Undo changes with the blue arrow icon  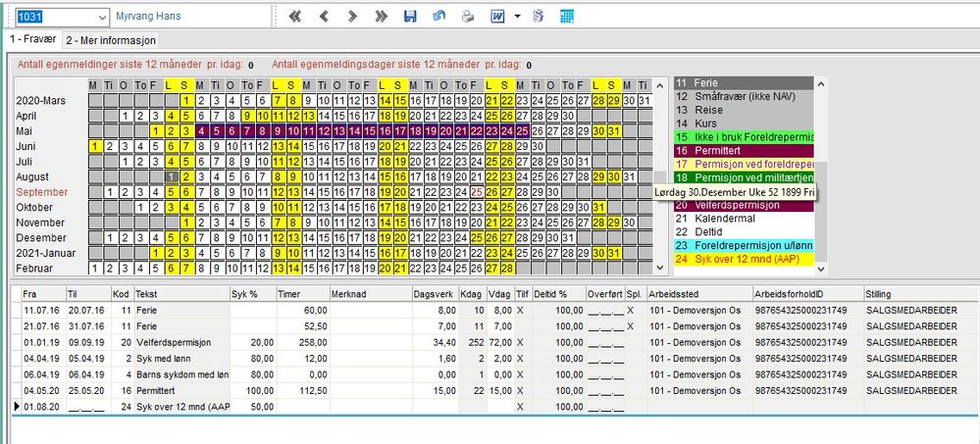click(438, 17)
